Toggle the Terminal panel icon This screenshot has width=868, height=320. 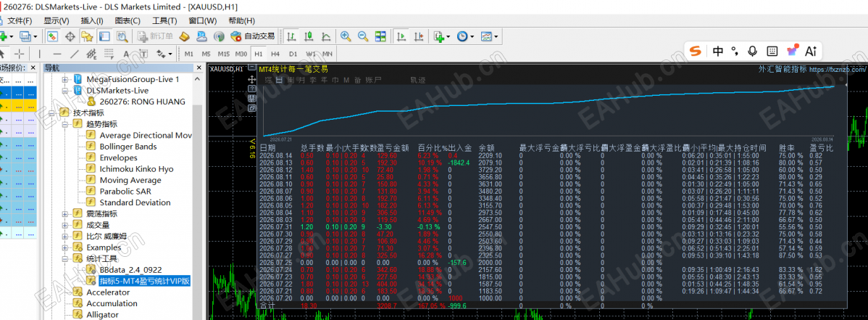pos(104,36)
